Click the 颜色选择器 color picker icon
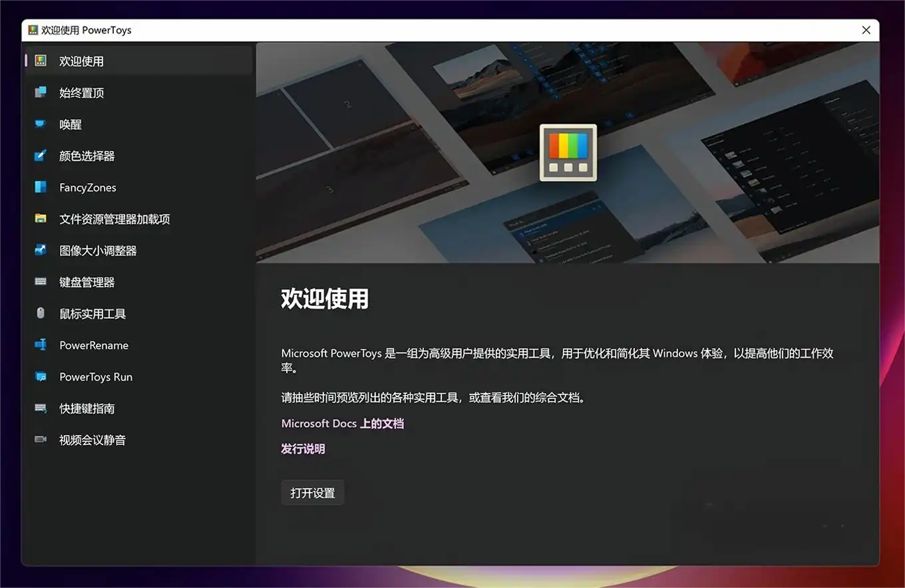 coord(41,156)
